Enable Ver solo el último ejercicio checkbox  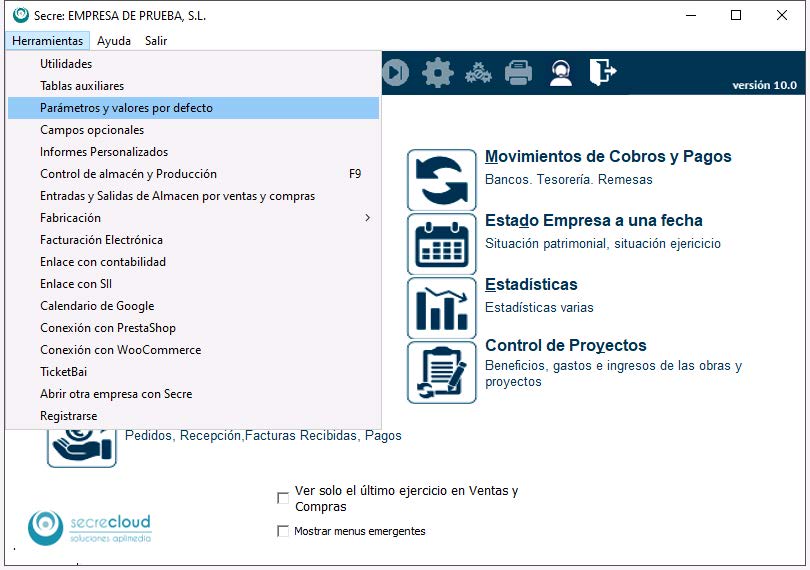pyautogui.click(x=283, y=498)
